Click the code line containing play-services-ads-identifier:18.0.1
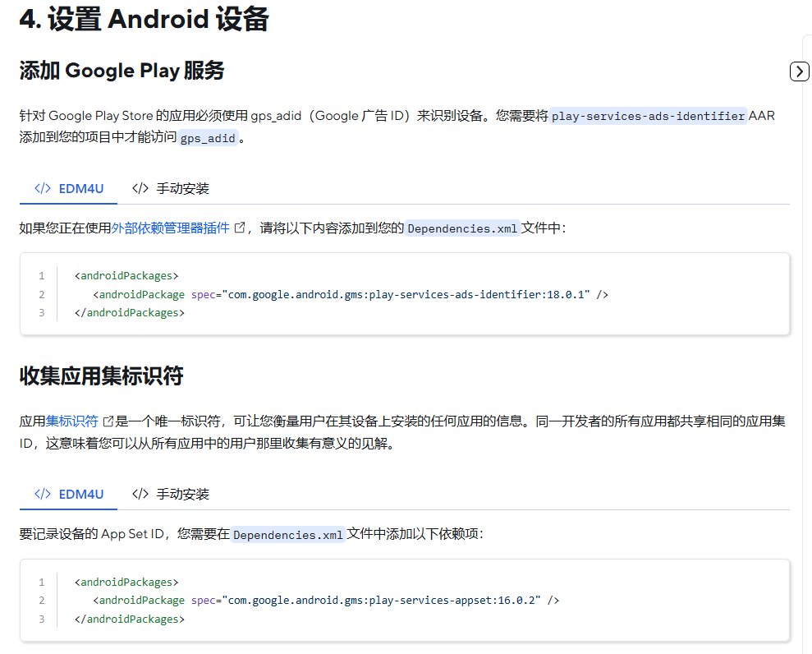812x654 pixels. coord(351,294)
